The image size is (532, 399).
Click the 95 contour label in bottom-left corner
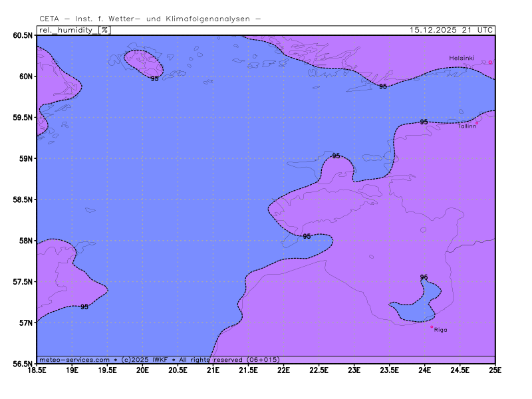pyautogui.click(x=84, y=307)
